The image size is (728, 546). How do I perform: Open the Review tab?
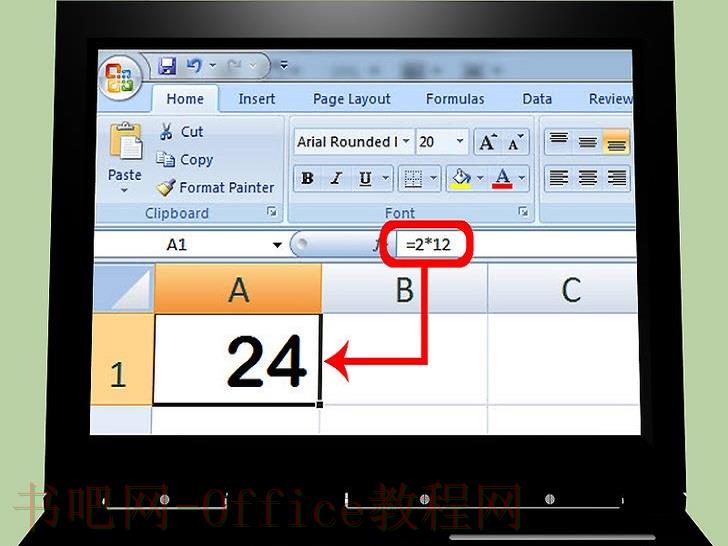click(x=610, y=98)
